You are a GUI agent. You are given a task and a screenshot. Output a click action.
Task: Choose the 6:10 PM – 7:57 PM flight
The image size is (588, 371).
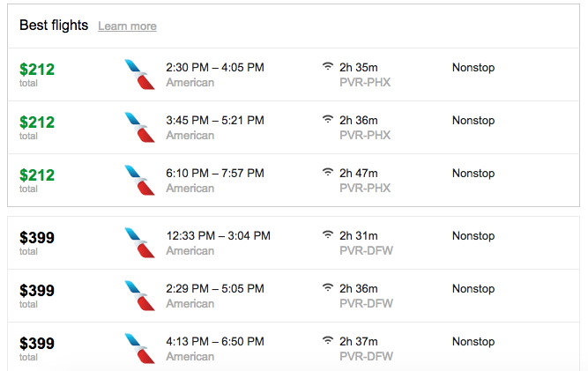point(294,181)
